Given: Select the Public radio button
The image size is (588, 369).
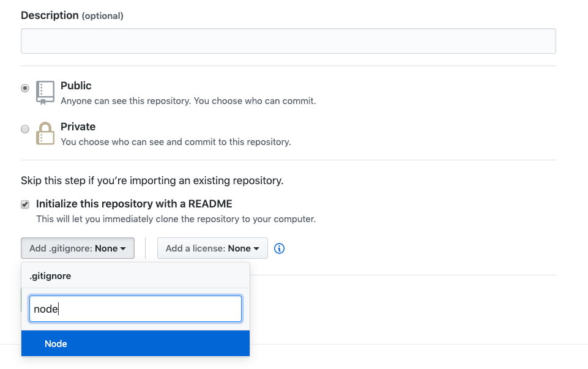Looking at the screenshot, I should point(24,88).
